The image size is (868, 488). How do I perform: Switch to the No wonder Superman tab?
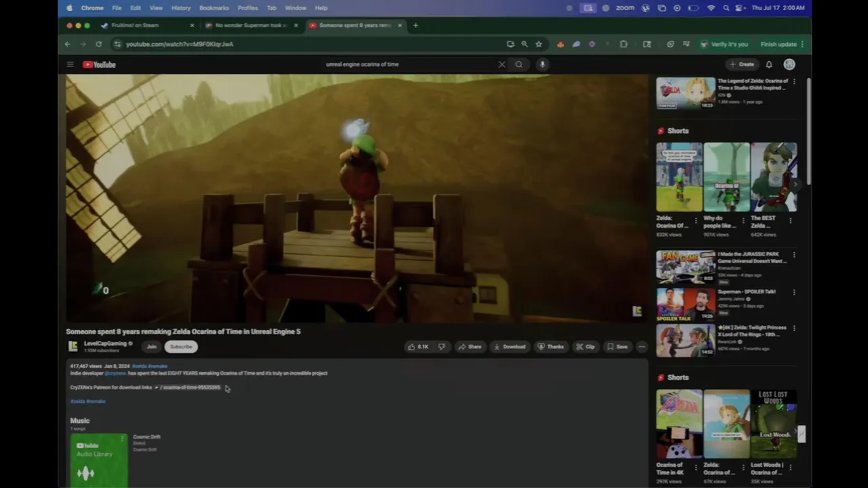point(251,25)
